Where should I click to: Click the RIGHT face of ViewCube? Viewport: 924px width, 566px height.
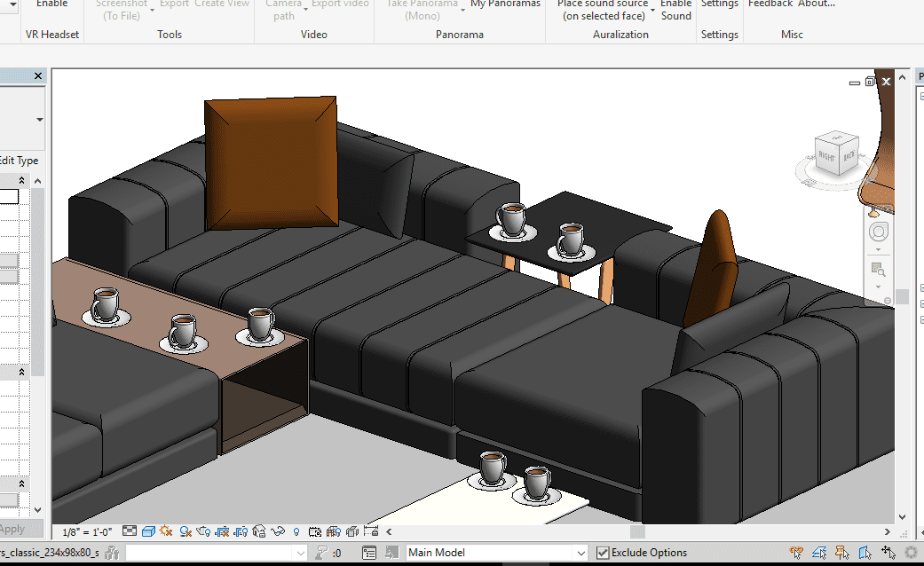click(827, 156)
